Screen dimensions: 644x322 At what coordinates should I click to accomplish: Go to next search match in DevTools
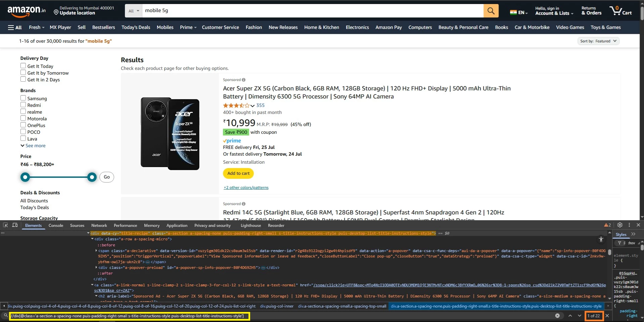coord(580,316)
